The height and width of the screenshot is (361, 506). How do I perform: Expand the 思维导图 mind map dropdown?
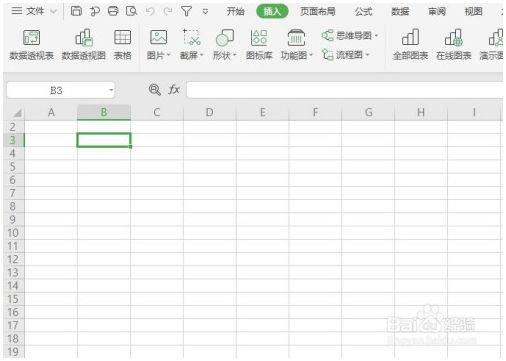376,35
